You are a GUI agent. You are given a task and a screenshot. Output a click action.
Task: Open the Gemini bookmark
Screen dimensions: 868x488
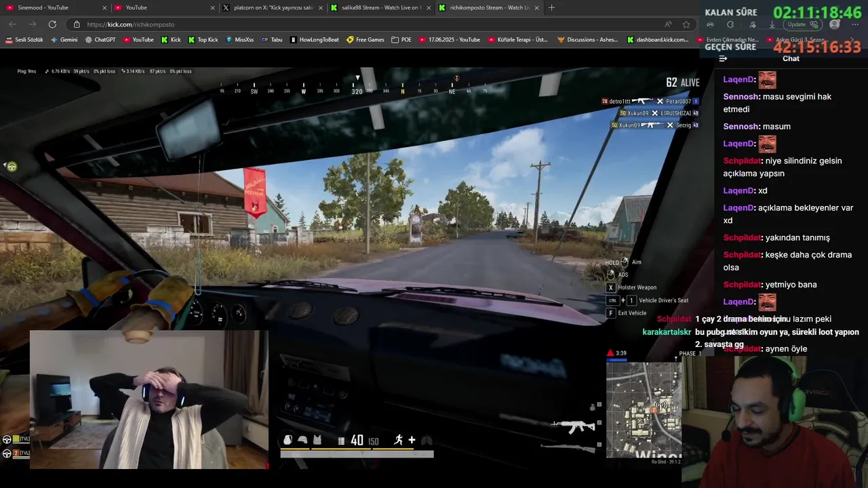[64, 40]
